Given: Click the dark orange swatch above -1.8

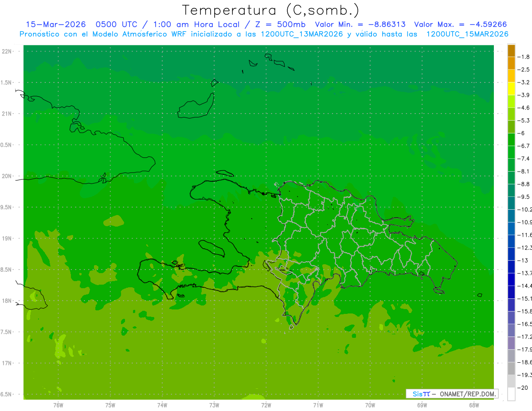Looking at the screenshot, I should (511, 51).
